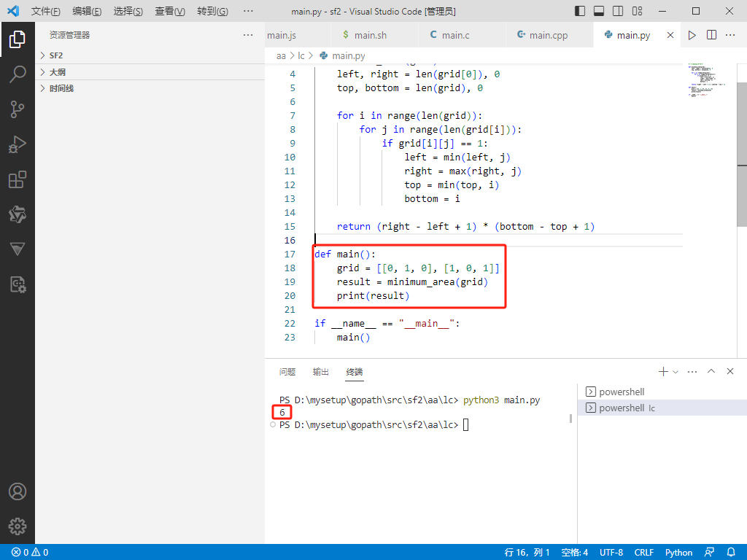Open editor More Actions ellipsis
747x560 pixels.
(x=729, y=35)
